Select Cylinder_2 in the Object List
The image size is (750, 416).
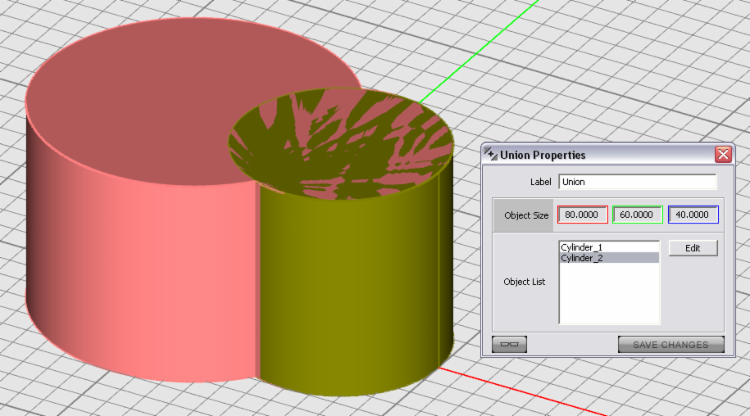[609, 258]
